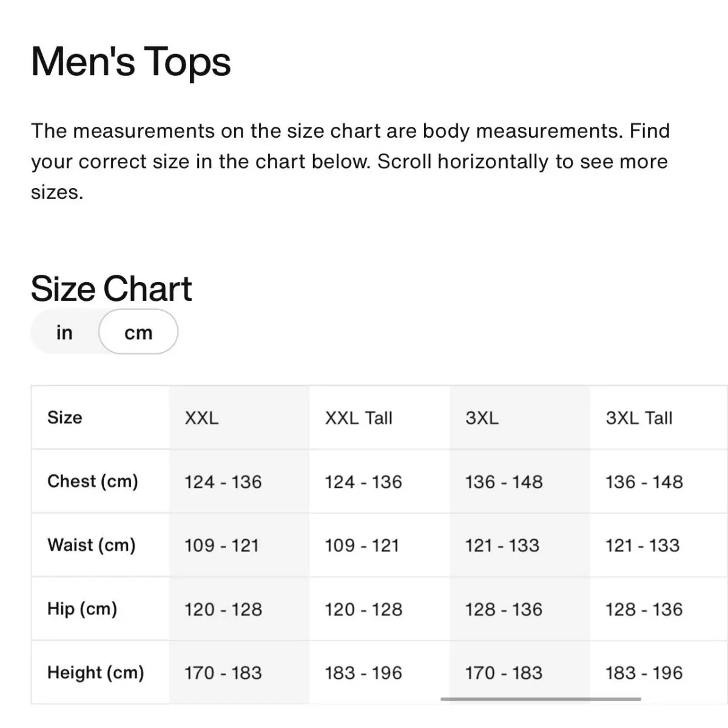Click the Height (cm) row label

(96, 672)
